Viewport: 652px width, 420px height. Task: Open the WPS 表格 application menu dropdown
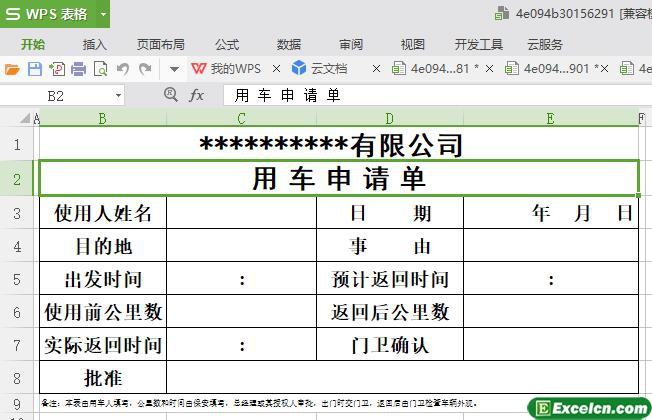point(103,15)
